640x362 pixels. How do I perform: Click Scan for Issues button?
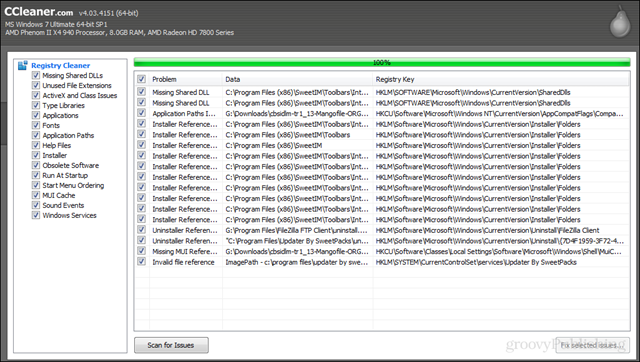(171, 345)
